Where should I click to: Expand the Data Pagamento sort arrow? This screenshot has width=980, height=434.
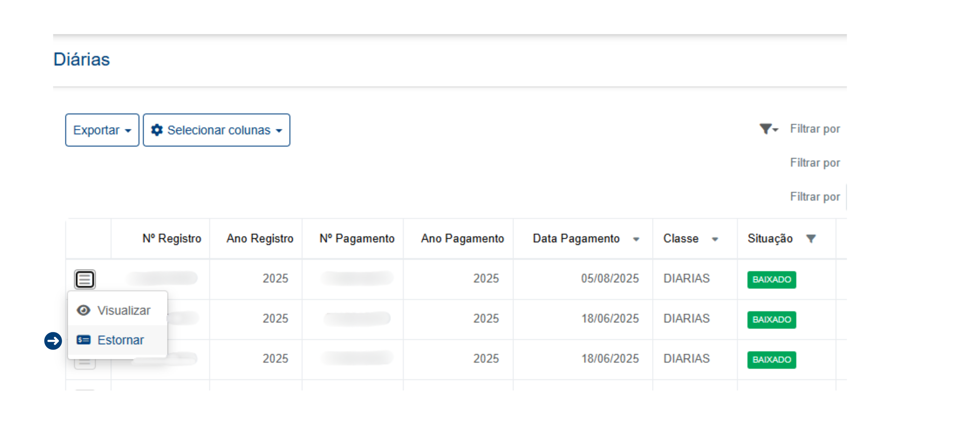click(636, 239)
